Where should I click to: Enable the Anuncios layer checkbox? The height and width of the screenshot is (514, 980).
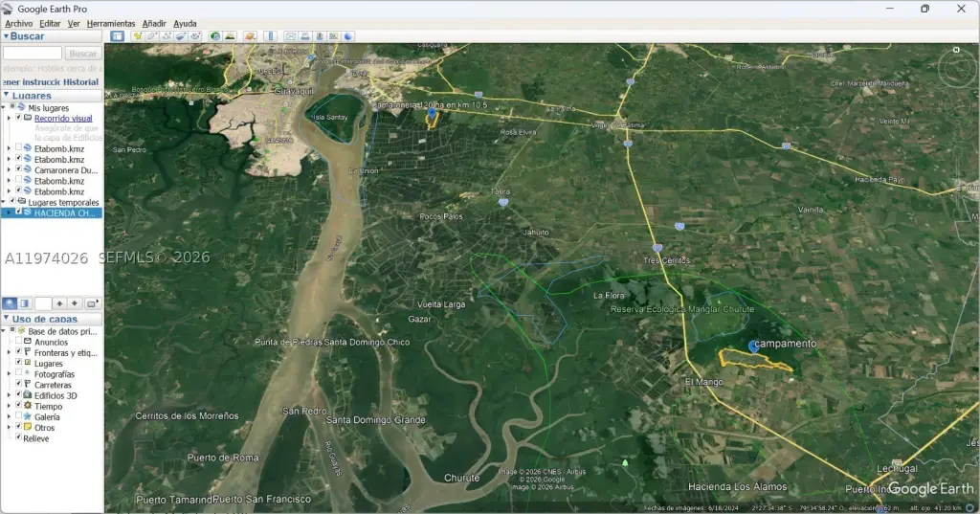pyautogui.click(x=19, y=342)
